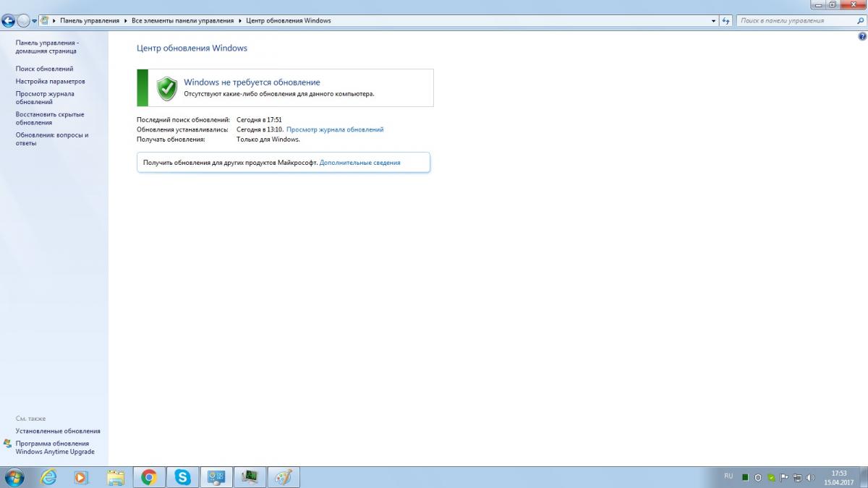Click the refresh button in address bar

click(x=727, y=21)
